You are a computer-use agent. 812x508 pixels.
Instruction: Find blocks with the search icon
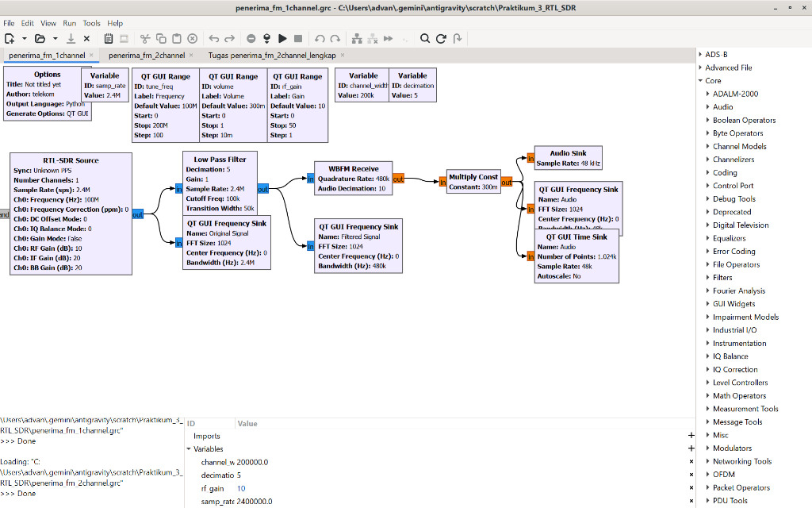point(425,38)
